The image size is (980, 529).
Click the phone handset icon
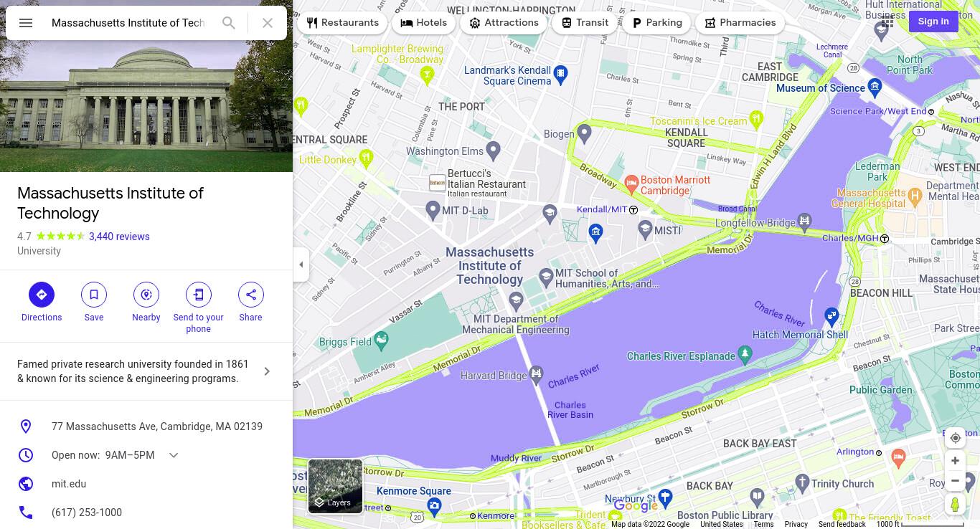pos(26,513)
